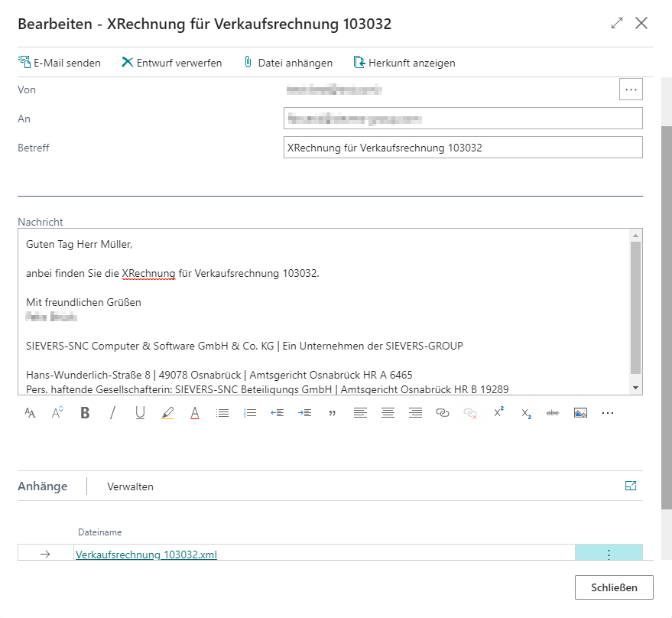Insert a picture inline
672x618 pixels.
click(x=580, y=413)
